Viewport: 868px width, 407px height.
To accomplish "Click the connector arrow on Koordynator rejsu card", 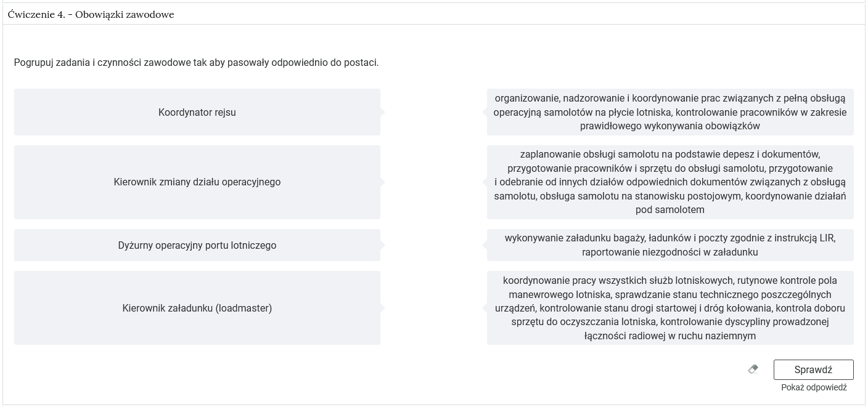I will tap(382, 112).
